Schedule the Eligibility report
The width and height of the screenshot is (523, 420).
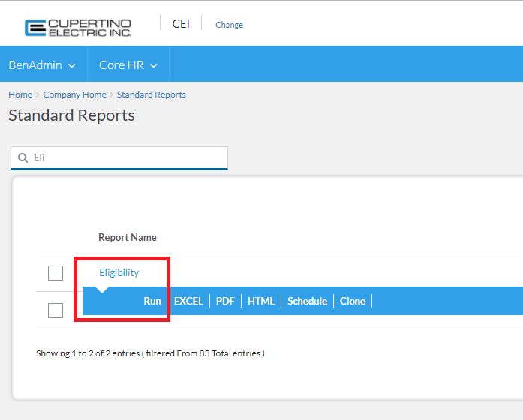point(307,301)
